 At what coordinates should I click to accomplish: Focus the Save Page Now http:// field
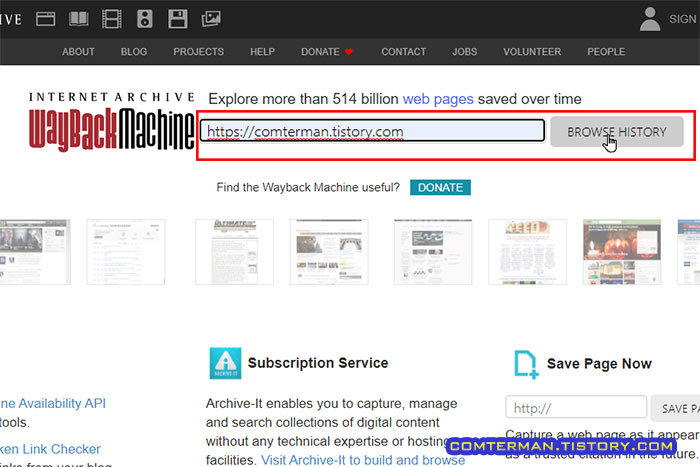(576, 407)
